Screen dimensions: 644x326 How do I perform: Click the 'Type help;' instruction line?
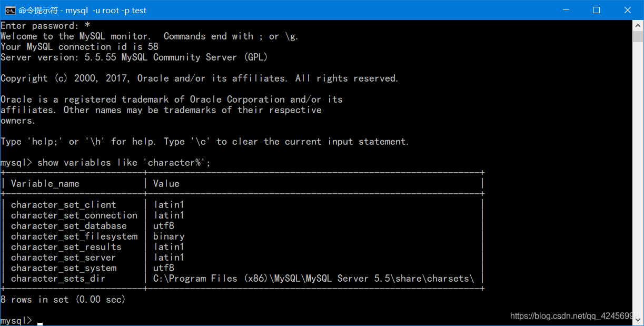coord(205,142)
